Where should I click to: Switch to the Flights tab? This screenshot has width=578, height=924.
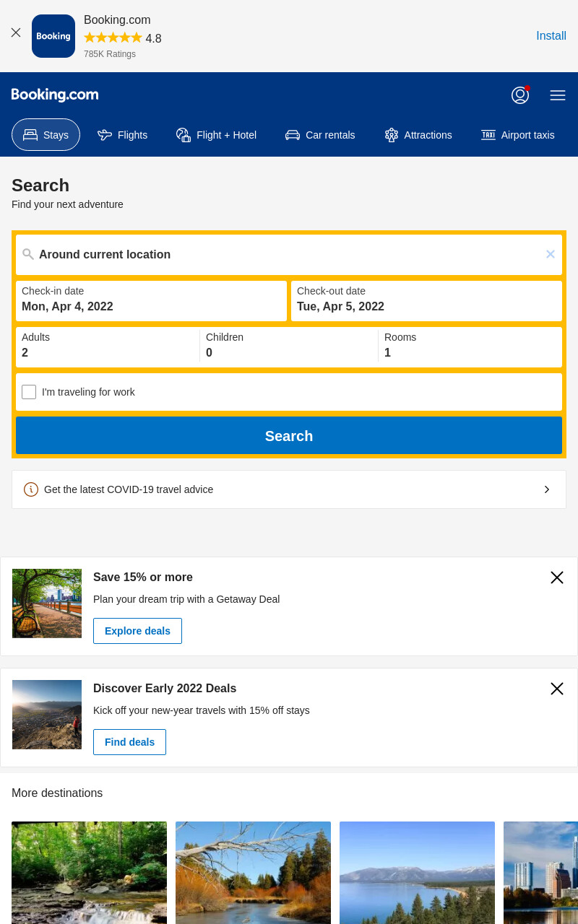tap(122, 135)
